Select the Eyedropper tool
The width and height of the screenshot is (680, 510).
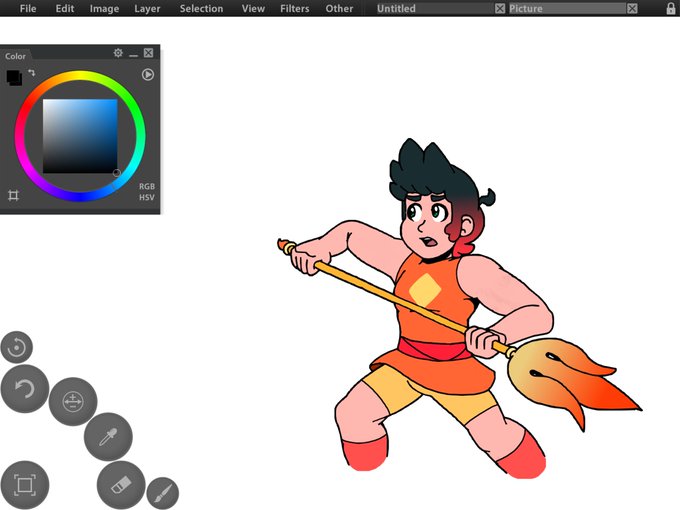point(108,437)
